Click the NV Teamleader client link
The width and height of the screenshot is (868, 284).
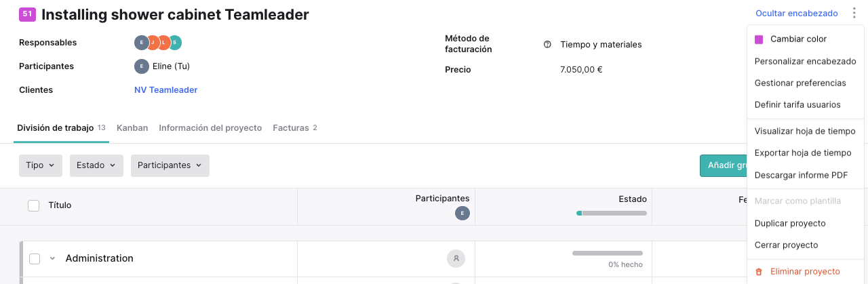point(166,90)
